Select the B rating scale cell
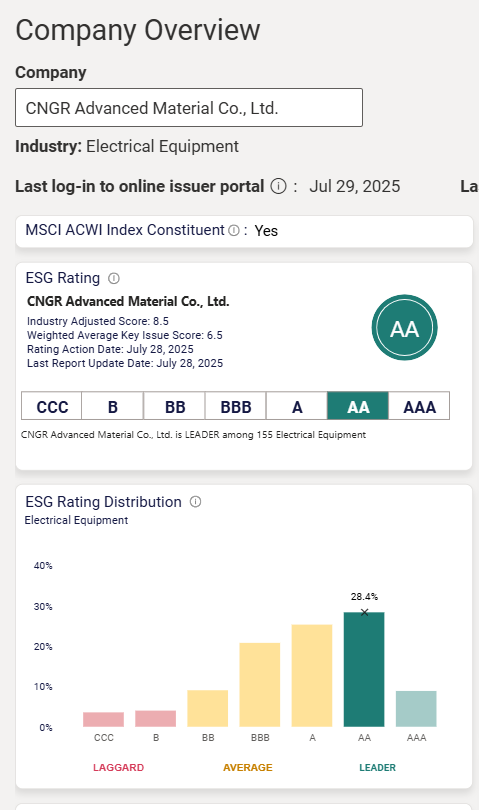 point(113,406)
